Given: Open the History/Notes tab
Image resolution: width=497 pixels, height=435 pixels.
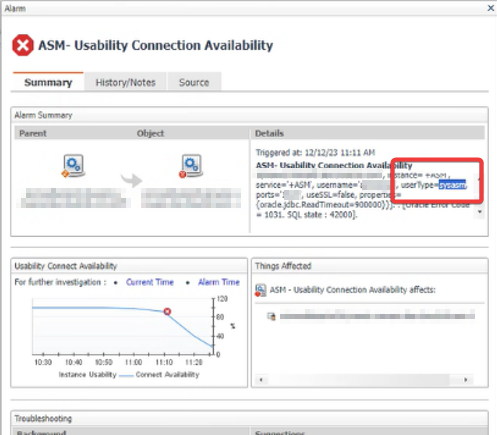Looking at the screenshot, I should tap(125, 82).
